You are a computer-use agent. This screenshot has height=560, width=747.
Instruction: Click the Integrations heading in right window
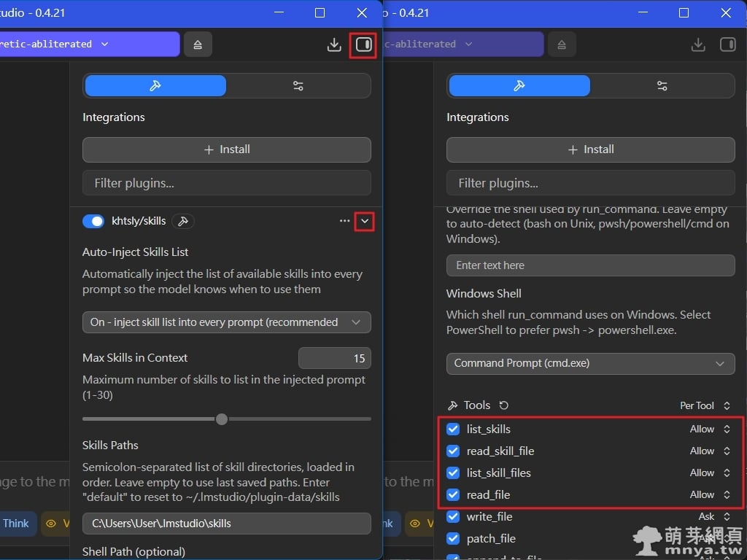click(477, 117)
